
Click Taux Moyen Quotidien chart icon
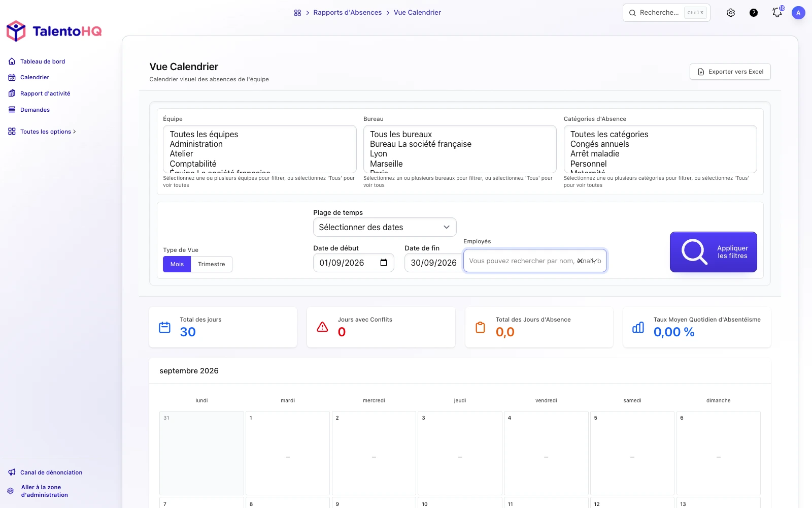click(638, 327)
